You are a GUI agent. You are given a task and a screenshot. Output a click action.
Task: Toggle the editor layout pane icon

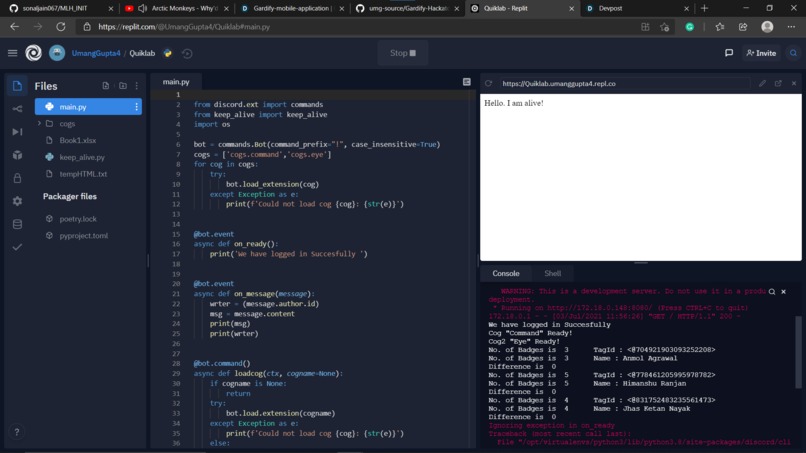[466, 82]
